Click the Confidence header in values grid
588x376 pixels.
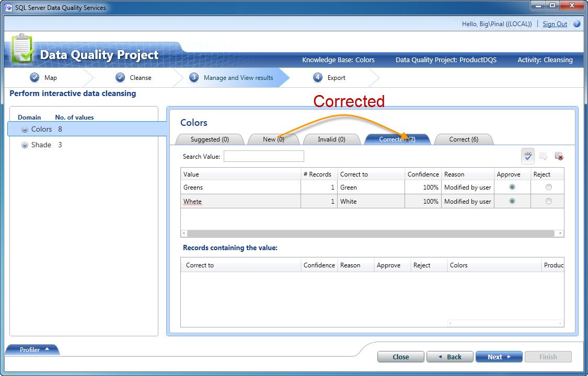pos(423,174)
